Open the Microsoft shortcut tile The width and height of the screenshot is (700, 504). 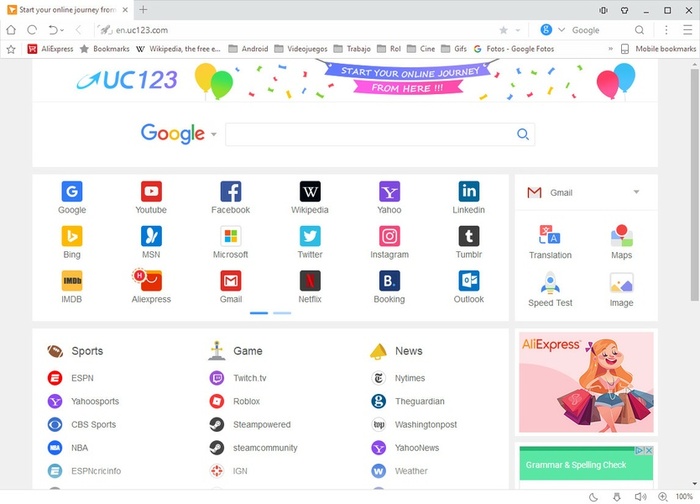(230, 242)
